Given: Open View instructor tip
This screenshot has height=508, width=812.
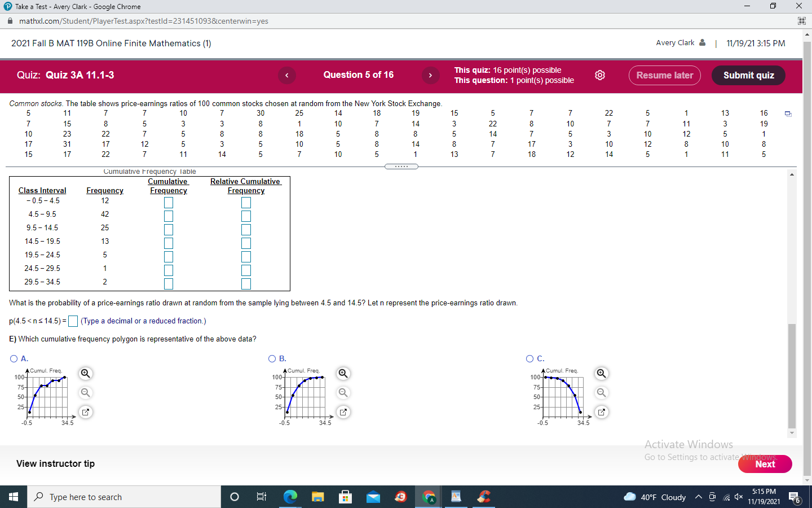Looking at the screenshot, I should pyautogui.click(x=55, y=463).
